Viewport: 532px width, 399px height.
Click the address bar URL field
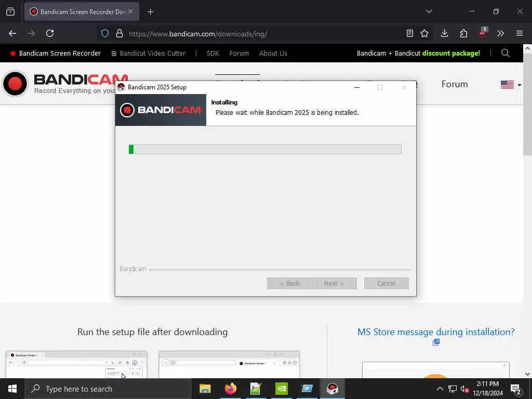click(264, 34)
